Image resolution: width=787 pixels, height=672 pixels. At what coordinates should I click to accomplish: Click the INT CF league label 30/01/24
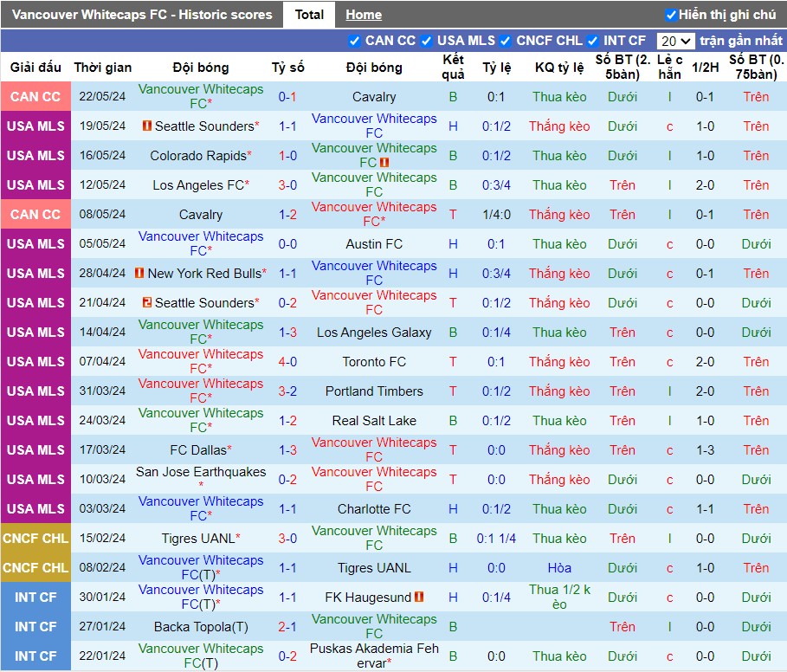pyautogui.click(x=35, y=598)
